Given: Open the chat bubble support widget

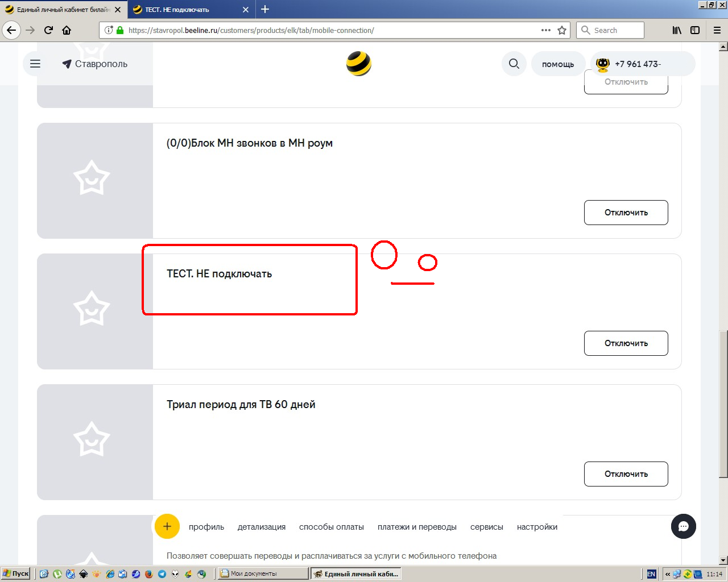Looking at the screenshot, I should coord(684,526).
